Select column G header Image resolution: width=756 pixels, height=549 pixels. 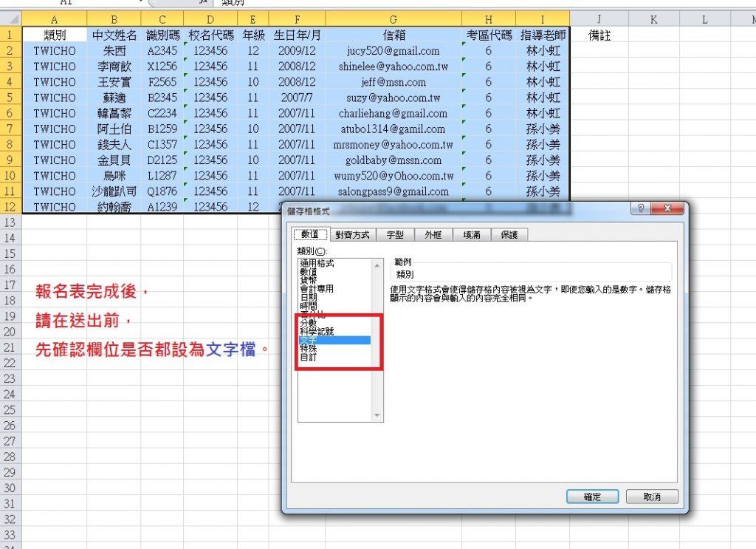pos(394,20)
